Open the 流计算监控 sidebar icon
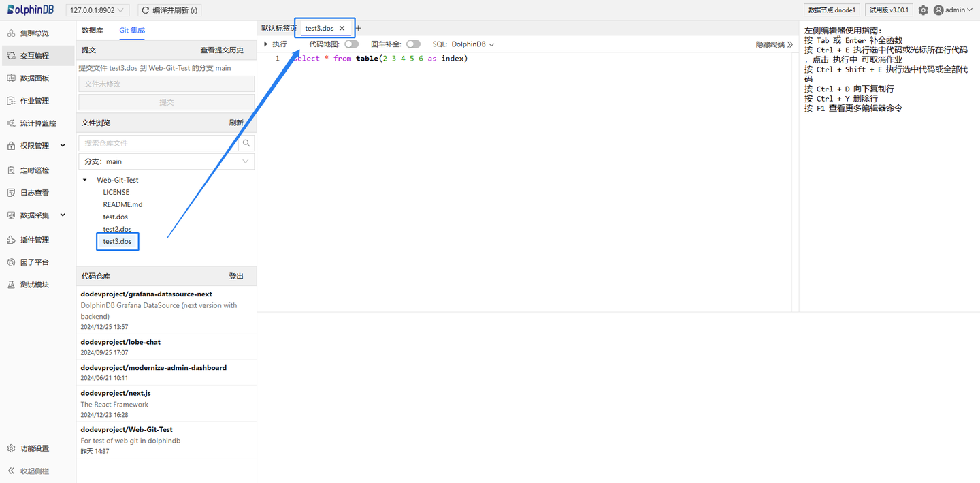Image resolution: width=980 pixels, height=483 pixels. 11,123
